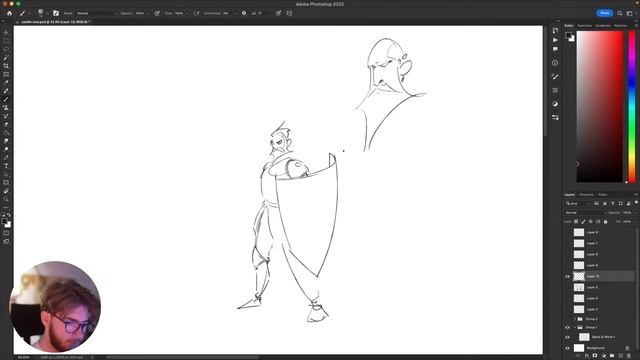
Task: Add layer style fx icon
Action: click(x=587, y=356)
